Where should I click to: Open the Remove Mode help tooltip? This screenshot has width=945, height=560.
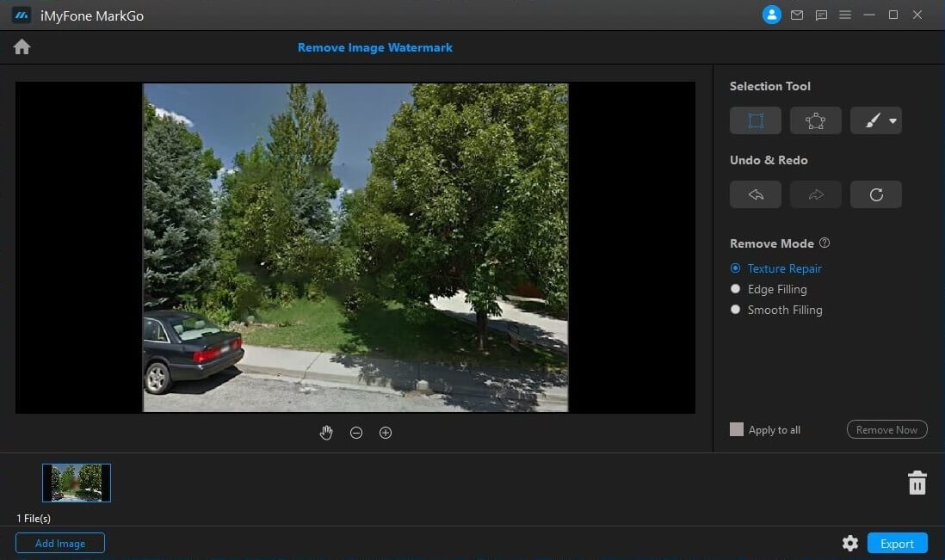pyautogui.click(x=825, y=243)
